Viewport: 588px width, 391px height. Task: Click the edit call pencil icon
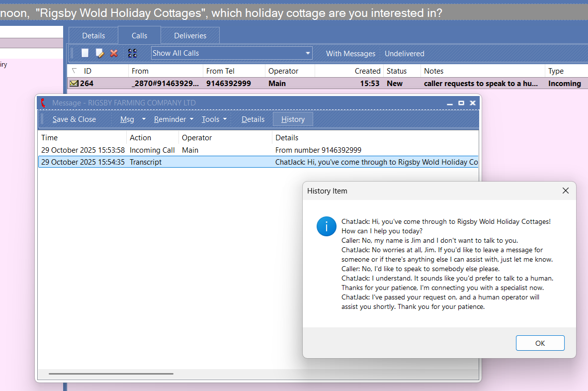click(100, 53)
